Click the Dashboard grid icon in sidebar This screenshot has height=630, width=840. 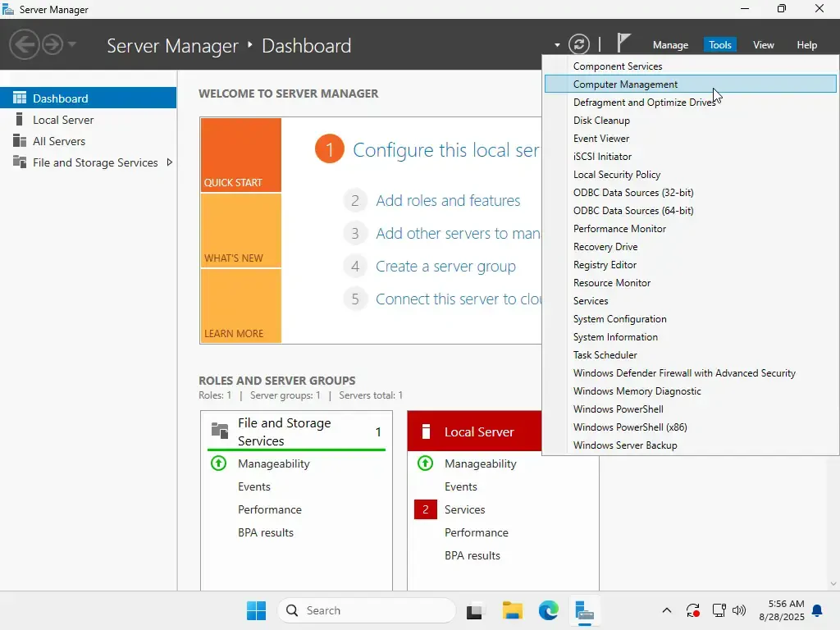pos(20,98)
